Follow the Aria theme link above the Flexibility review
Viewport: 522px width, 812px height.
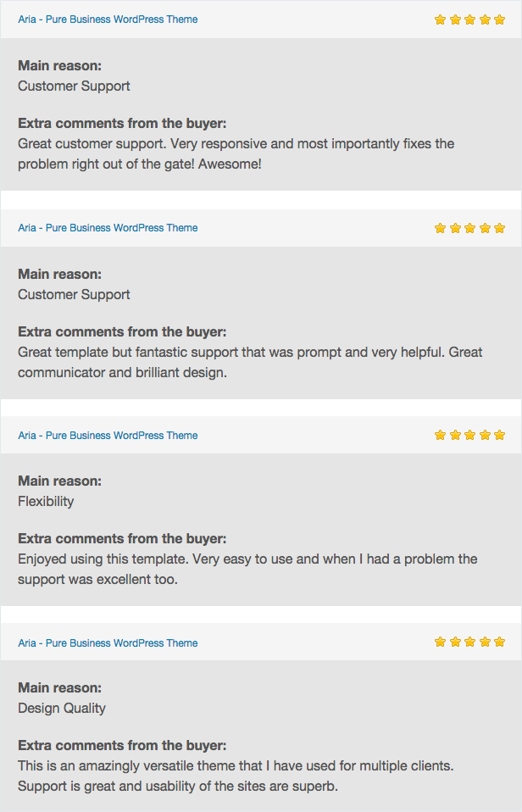(x=108, y=436)
